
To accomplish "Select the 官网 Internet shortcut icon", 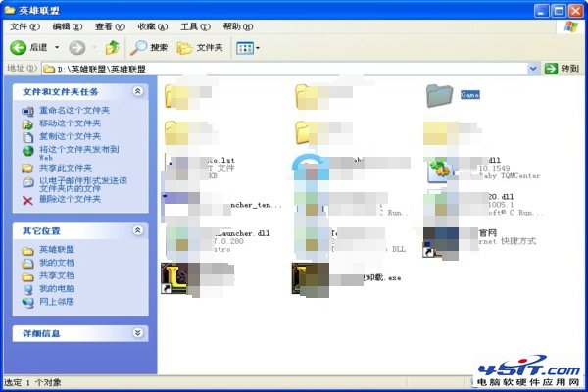I will coord(440,243).
